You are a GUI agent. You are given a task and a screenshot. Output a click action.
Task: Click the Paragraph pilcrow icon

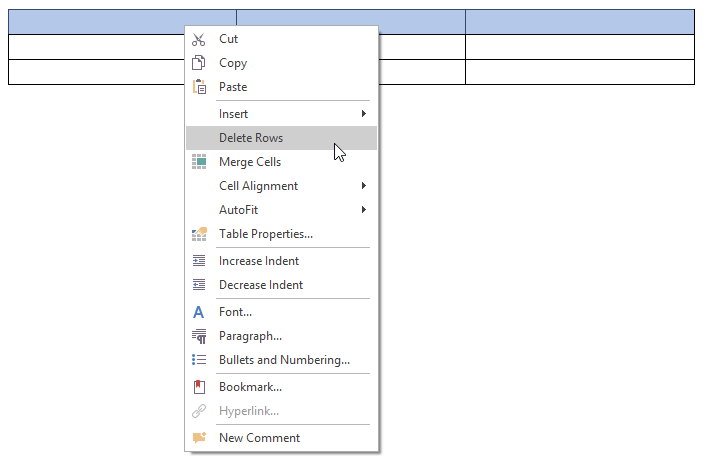click(x=199, y=336)
